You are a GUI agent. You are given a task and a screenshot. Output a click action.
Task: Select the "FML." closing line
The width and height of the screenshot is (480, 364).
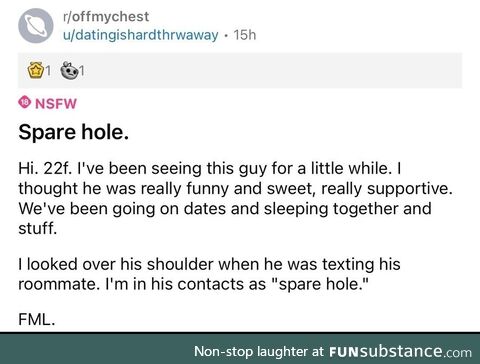point(37,319)
